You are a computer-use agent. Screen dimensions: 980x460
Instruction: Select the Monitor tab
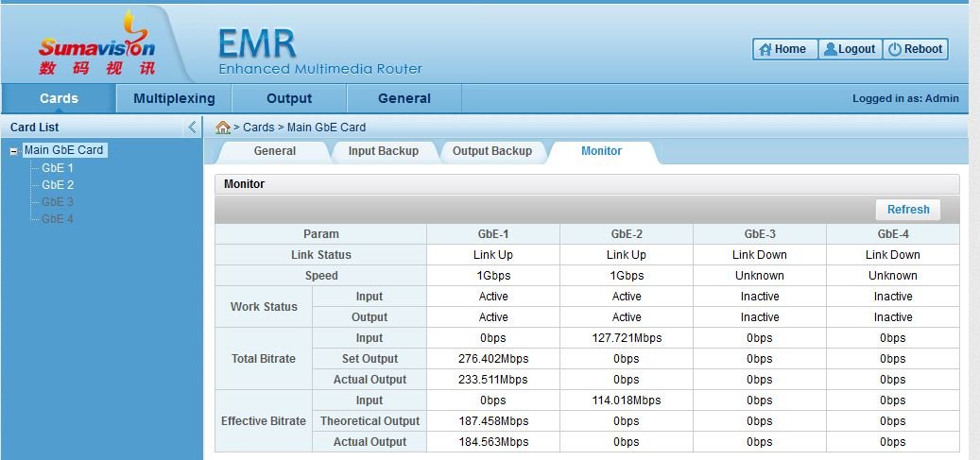click(601, 151)
